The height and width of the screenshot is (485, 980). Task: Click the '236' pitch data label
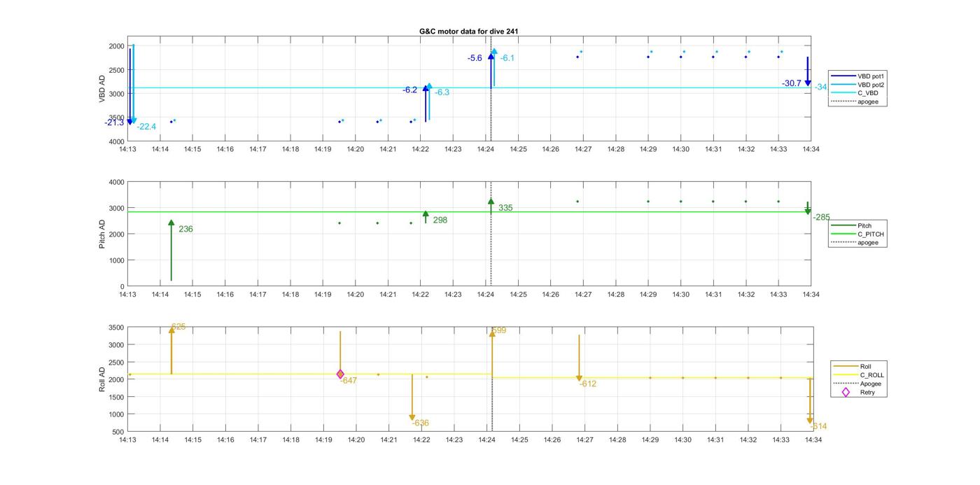tap(185, 229)
